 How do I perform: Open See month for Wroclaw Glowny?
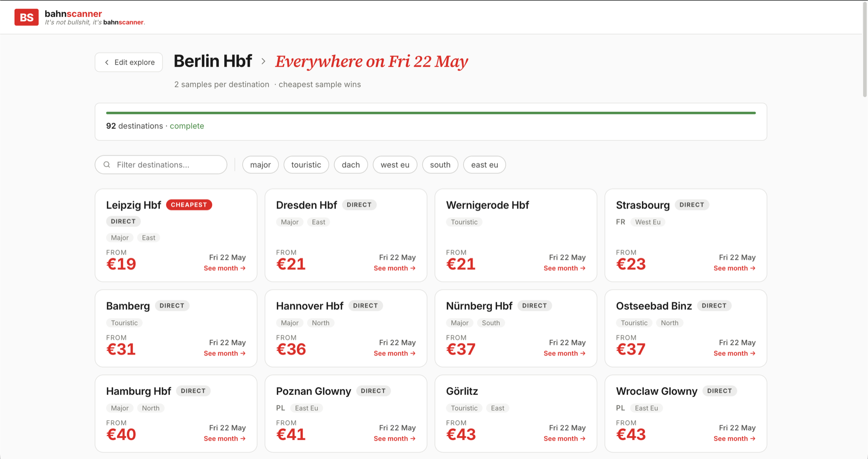[734, 439]
